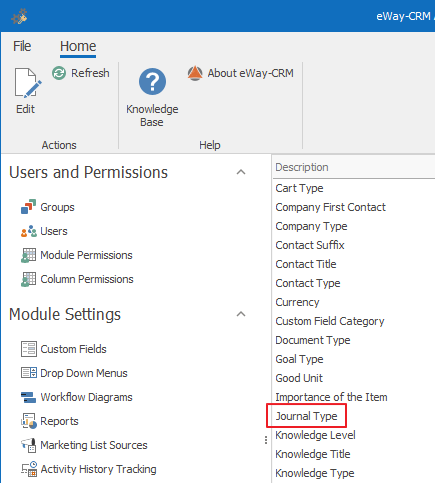Screen dimensions: 435x483
Task: Select the Company Type row
Action: coord(353,226)
